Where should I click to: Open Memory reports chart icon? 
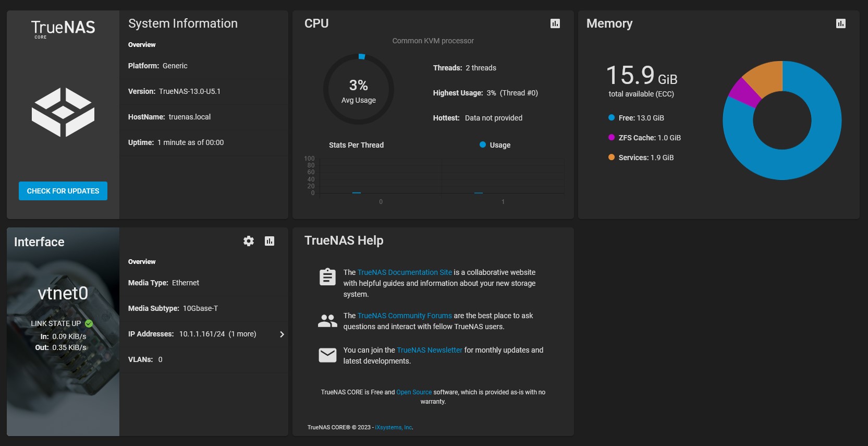pos(841,23)
